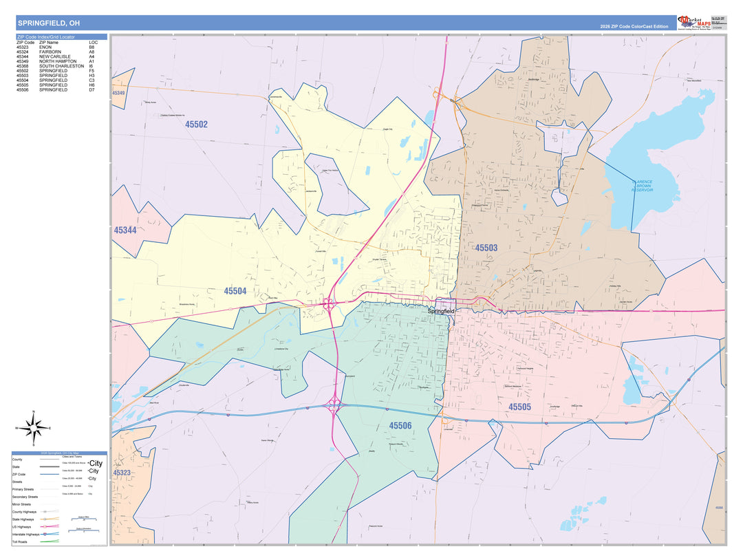Select the 45323 ENON index row
The height and width of the screenshot is (560, 743).
coord(57,47)
